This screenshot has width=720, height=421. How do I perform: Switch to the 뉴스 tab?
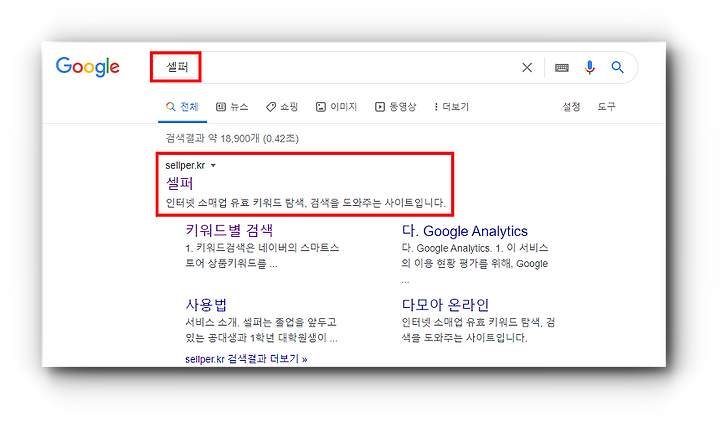(232, 107)
